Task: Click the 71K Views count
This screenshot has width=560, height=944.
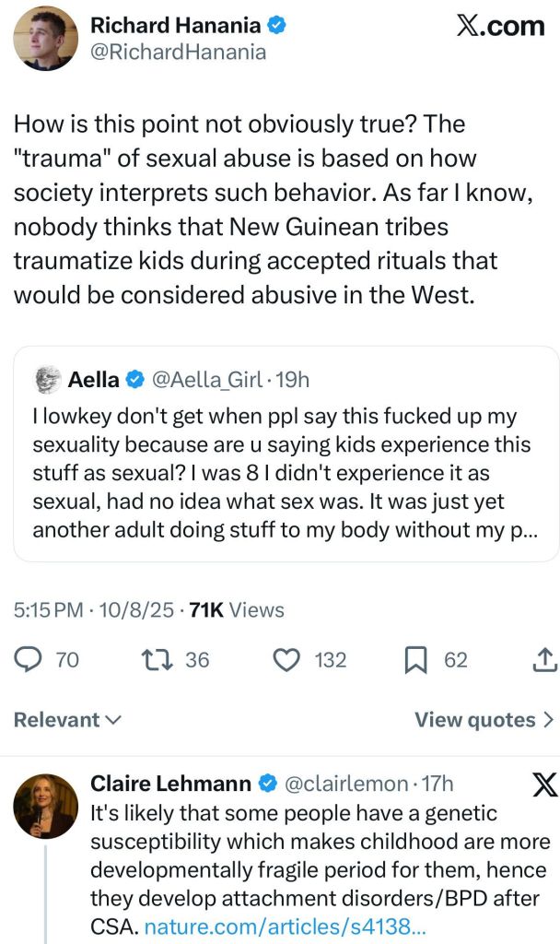Action: click(237, 610)
